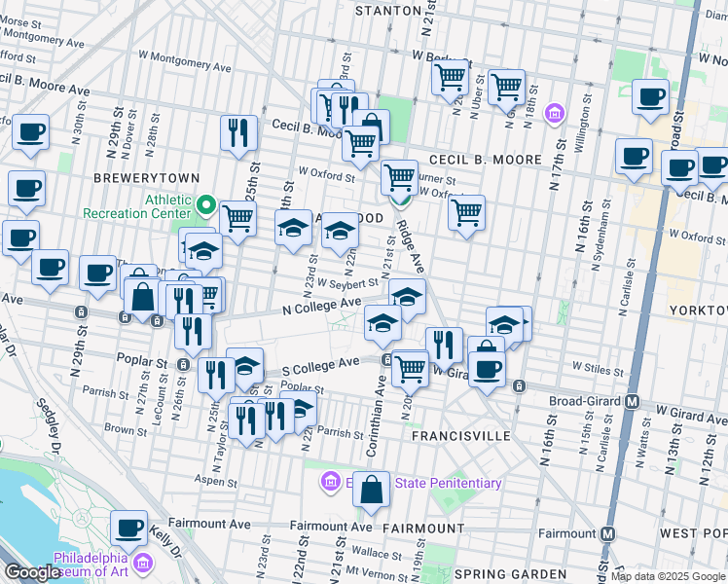Screen dimensions: 728x584
Task: Open the Google logo link
Action: click(32, 572)
